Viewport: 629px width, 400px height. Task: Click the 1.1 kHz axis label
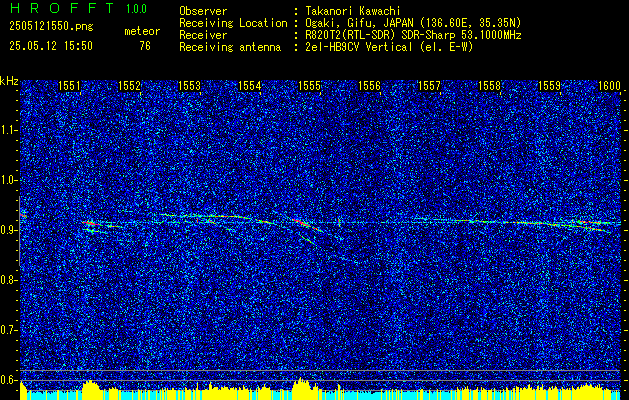[8, 130]
